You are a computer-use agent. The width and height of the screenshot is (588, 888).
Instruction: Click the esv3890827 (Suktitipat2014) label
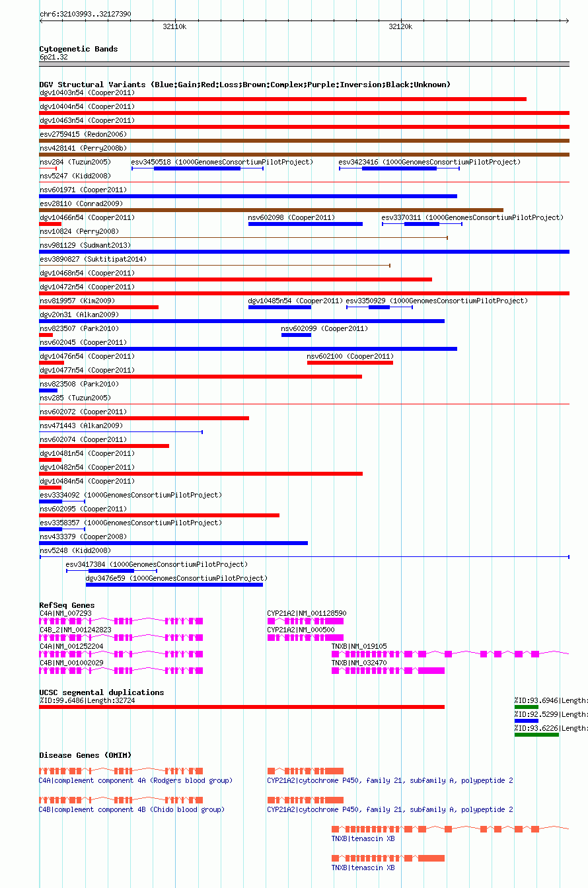tap(93, 259)
